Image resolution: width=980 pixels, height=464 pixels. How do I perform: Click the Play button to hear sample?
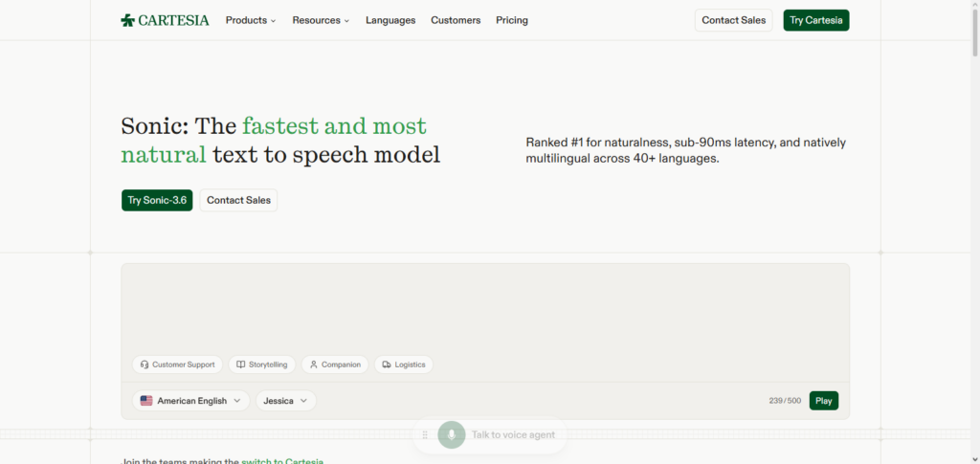coord(824,401)
